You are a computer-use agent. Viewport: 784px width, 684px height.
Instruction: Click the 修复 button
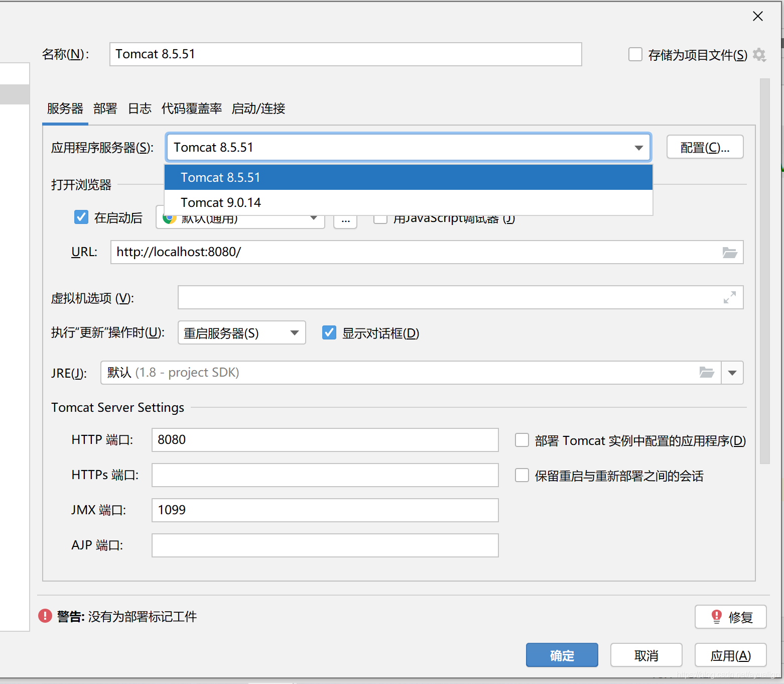[730, 617]
